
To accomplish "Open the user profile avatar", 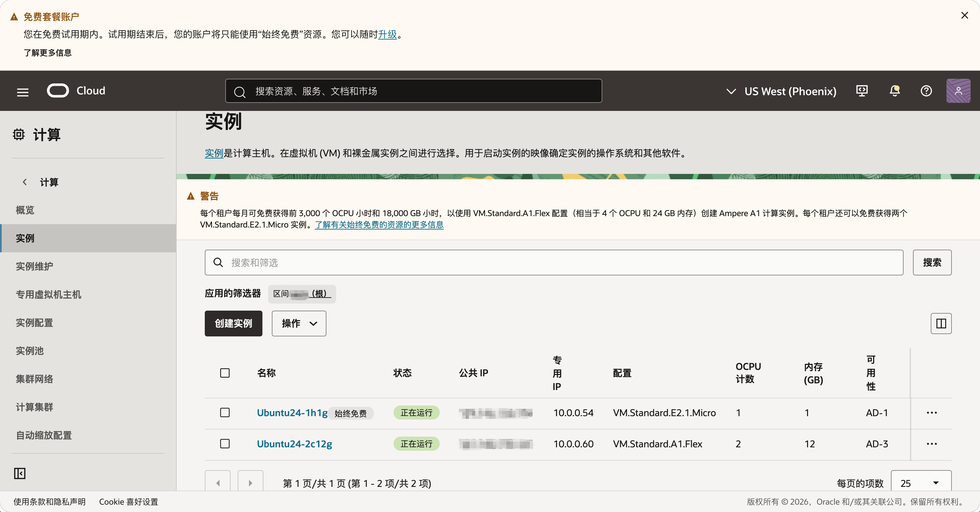I will click(x=958, y=91).
